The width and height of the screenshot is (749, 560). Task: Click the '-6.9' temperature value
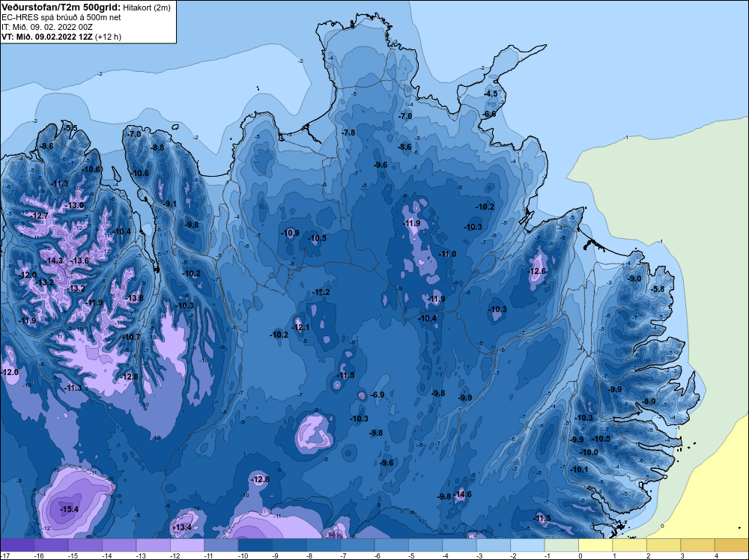(x=377, y=395)
